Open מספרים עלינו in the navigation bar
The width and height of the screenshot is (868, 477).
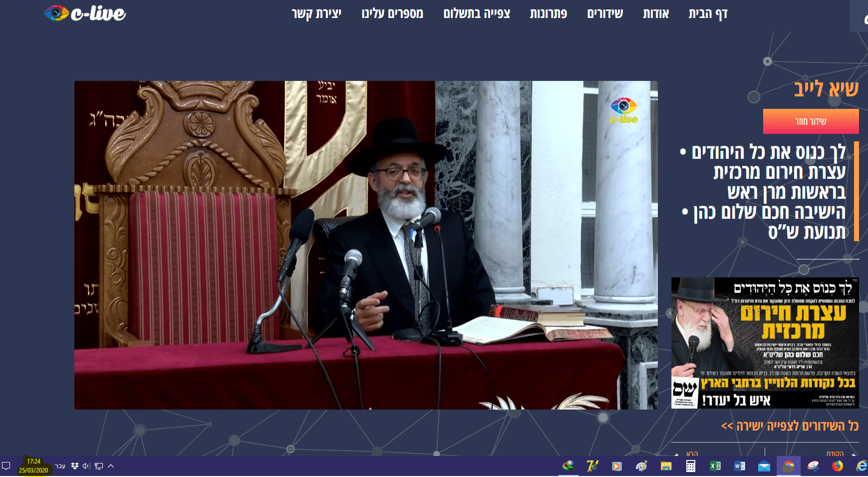coord(392,13)
